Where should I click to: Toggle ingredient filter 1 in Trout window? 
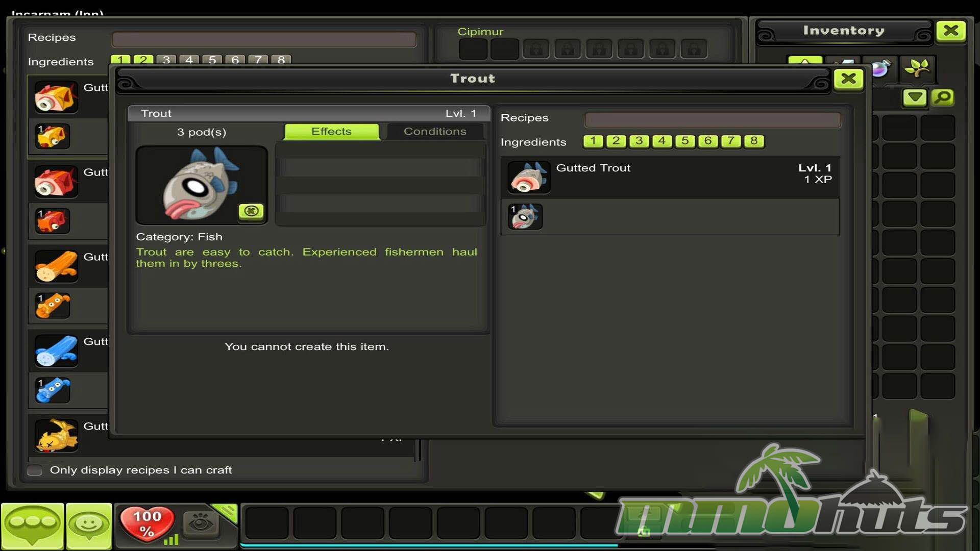[x=593, y=141]
